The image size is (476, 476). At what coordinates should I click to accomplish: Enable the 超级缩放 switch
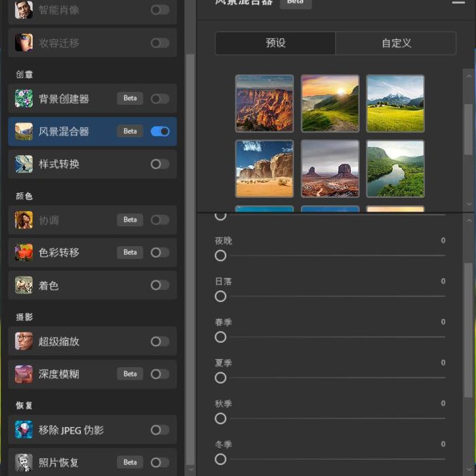160,341
